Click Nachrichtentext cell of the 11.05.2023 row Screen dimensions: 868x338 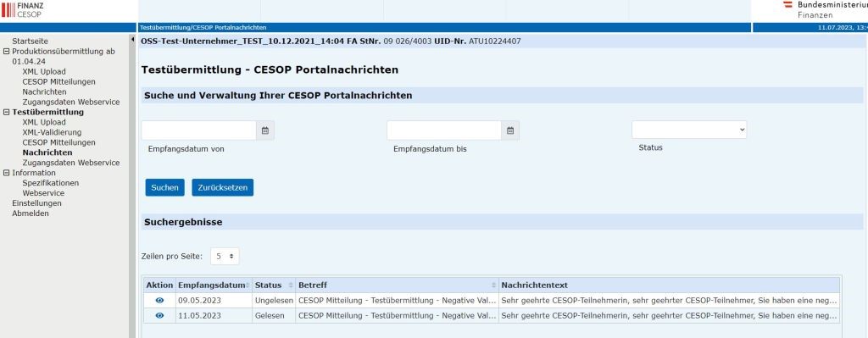point(669,315)
